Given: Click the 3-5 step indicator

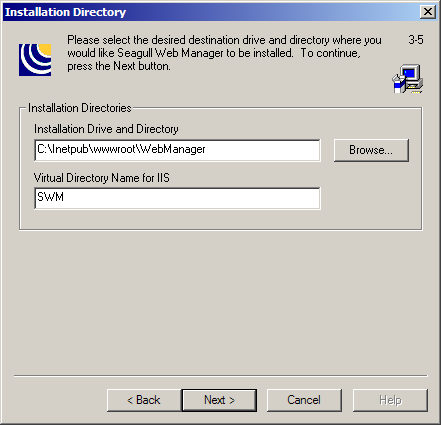Looking at the screenshot, I should (416, 40).
